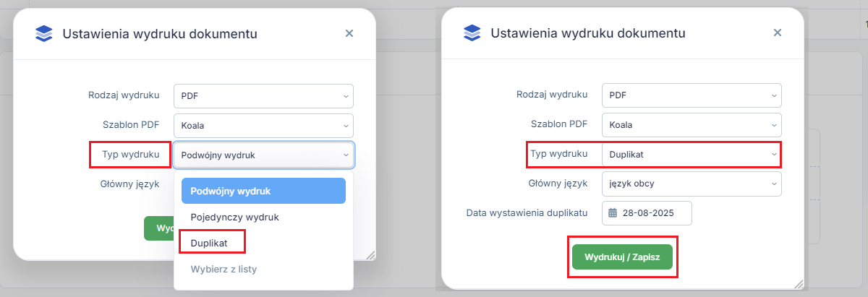Open Rodzaj wydruku dropdown in the right dialog
The width and height of the screenshot is (868, 297).
pyautogui.click(x=692, y=96)
